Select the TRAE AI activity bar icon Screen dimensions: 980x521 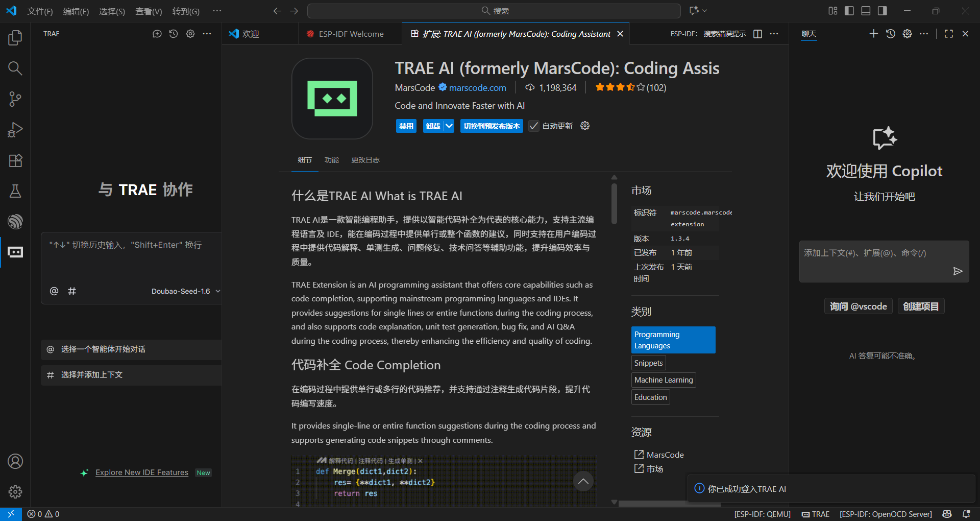15,252
